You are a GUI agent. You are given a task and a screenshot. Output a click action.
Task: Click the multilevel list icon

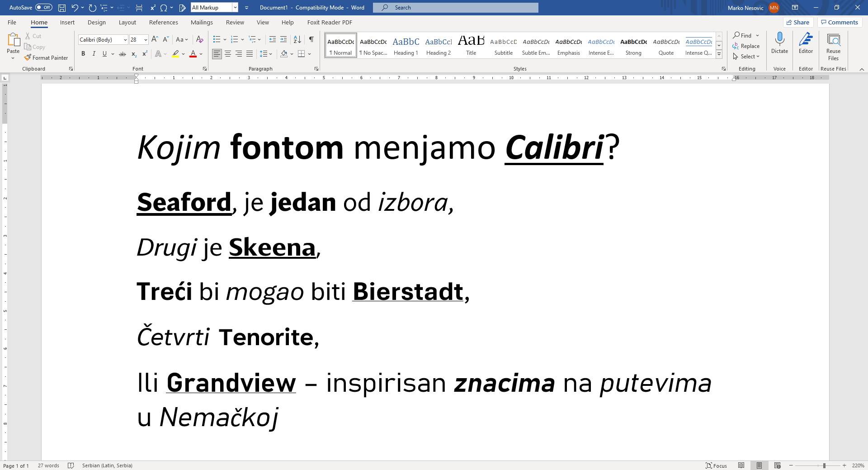252,39
